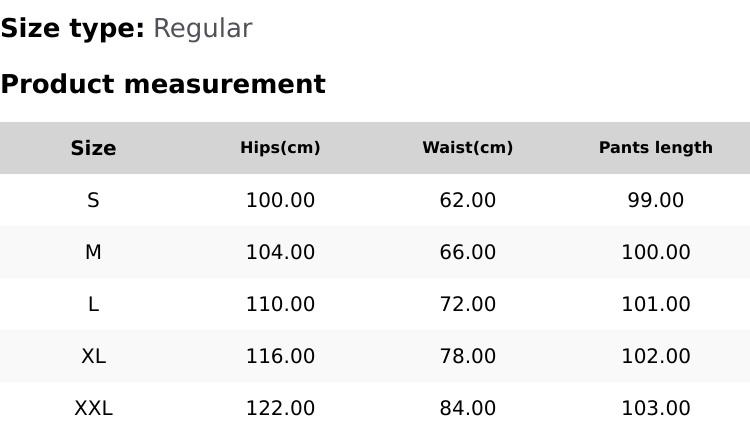750x434 pixels.
Task: Select the XXL size row label
Action: [93, 409]
